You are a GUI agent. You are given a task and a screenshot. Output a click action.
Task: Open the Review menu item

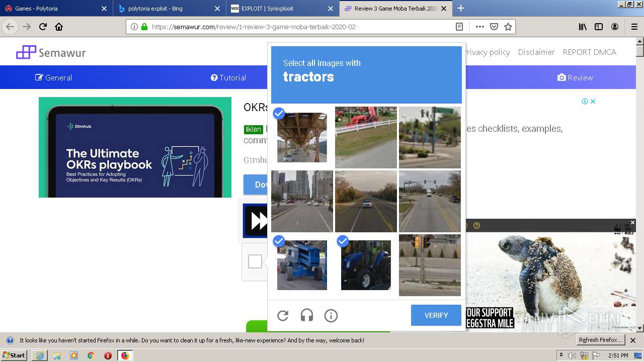coord(575,77)
